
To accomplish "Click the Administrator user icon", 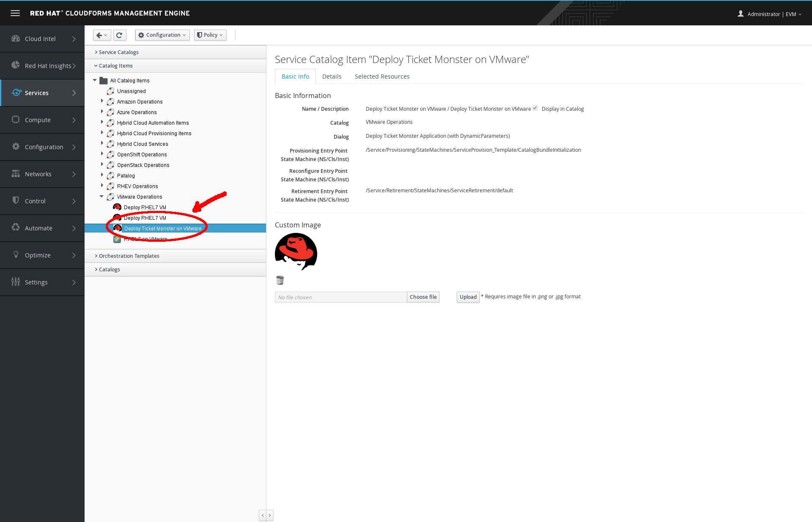I will 741,14.
